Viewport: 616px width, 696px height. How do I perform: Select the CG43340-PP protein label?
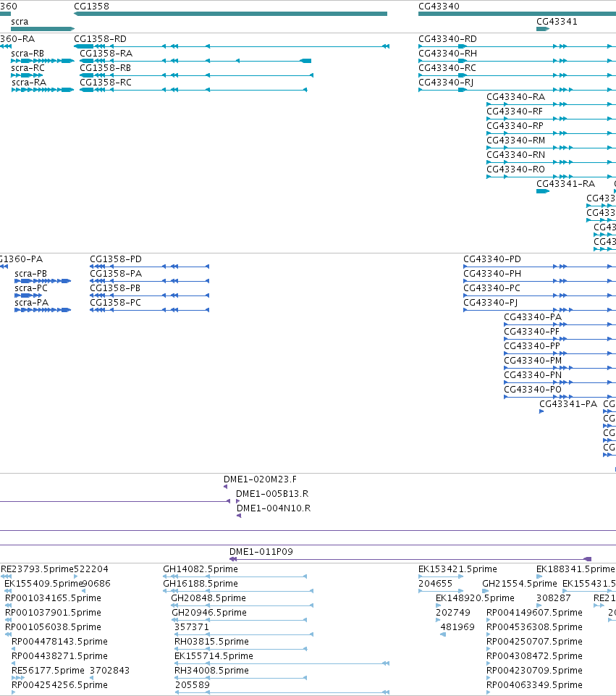point(532,345)
